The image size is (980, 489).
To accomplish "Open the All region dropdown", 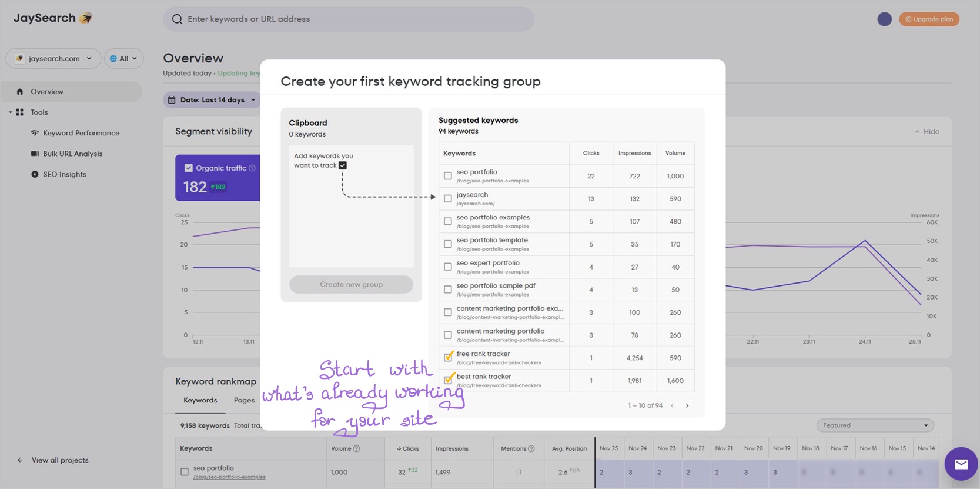I will pos(123,59).
